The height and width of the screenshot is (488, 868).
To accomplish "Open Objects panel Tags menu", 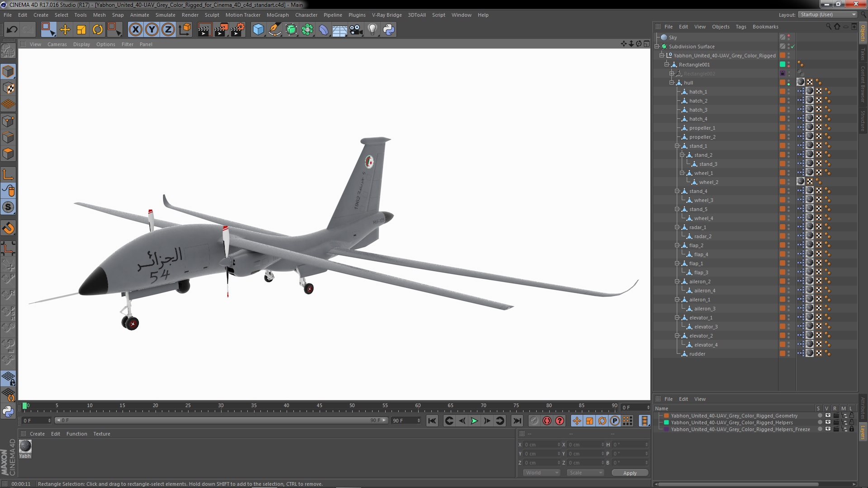I will point(741,27).
